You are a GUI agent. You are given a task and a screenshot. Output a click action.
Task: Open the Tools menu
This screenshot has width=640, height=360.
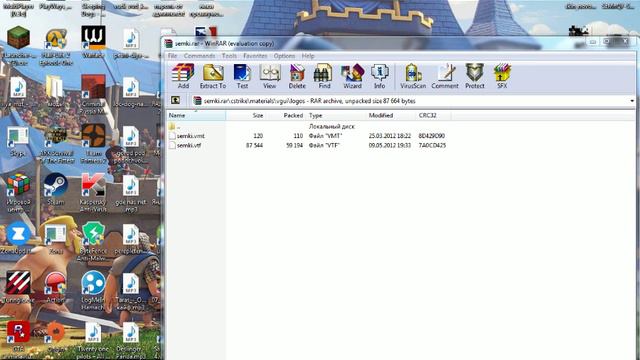(x=229, y=56)
